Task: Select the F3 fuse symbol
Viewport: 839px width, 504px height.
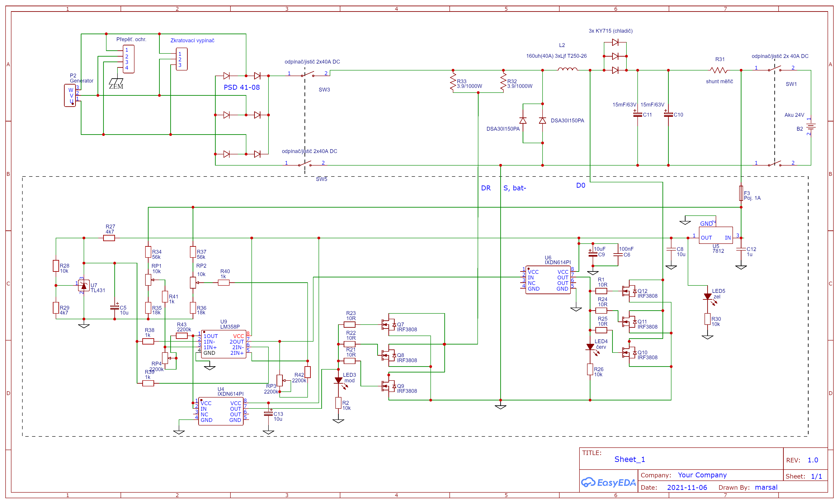Action: pyautogui.click(x=741, y=193)
